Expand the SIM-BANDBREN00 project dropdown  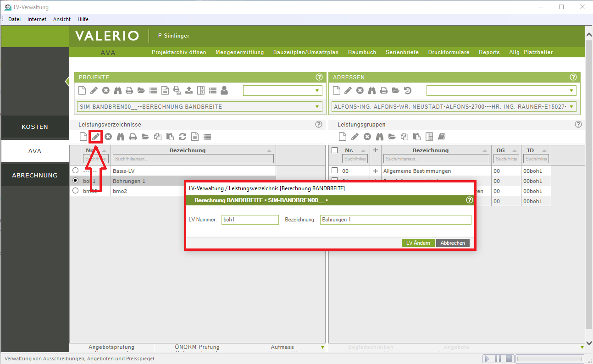click(x=317, y=107)
